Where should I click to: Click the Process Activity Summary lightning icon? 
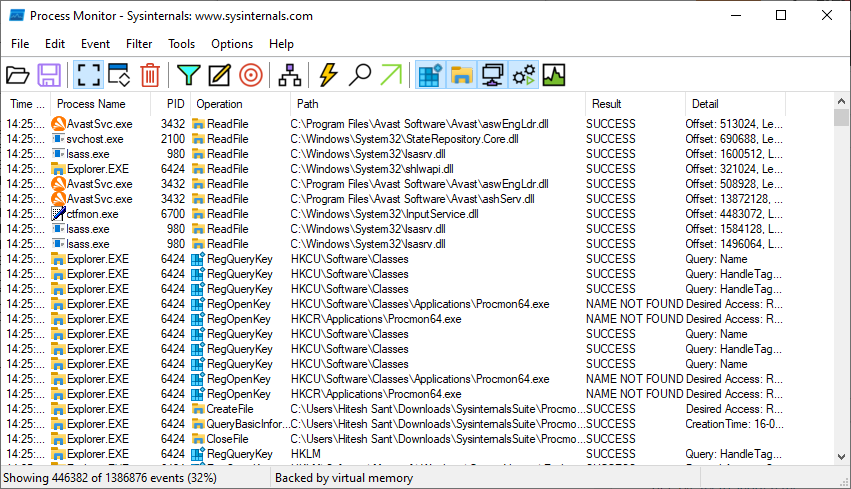(x=328, y=75)
